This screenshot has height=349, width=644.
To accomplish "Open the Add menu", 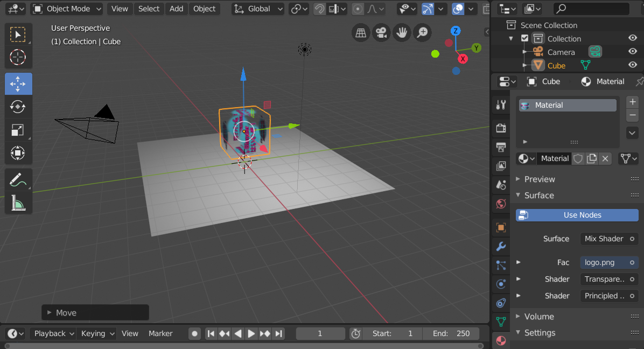I will tap(176, 9).
